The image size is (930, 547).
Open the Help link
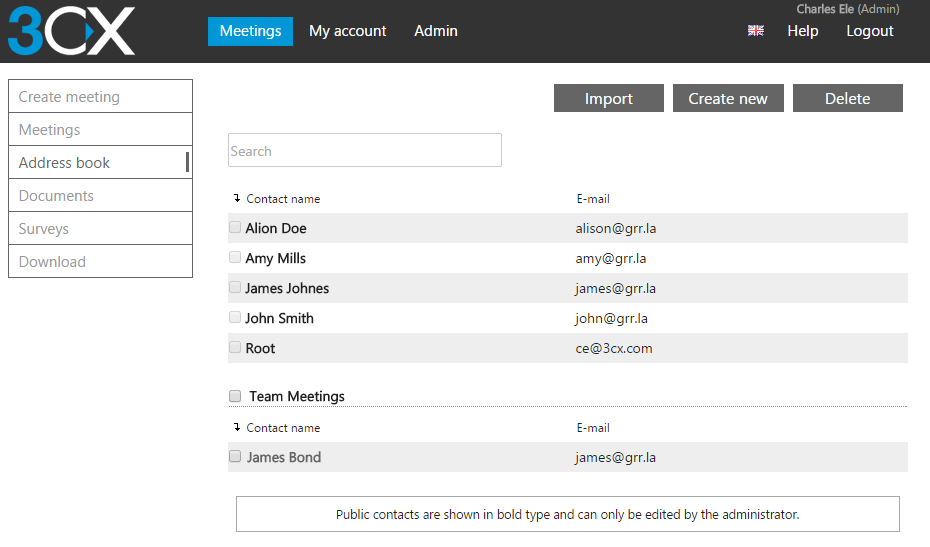(802, 31)
